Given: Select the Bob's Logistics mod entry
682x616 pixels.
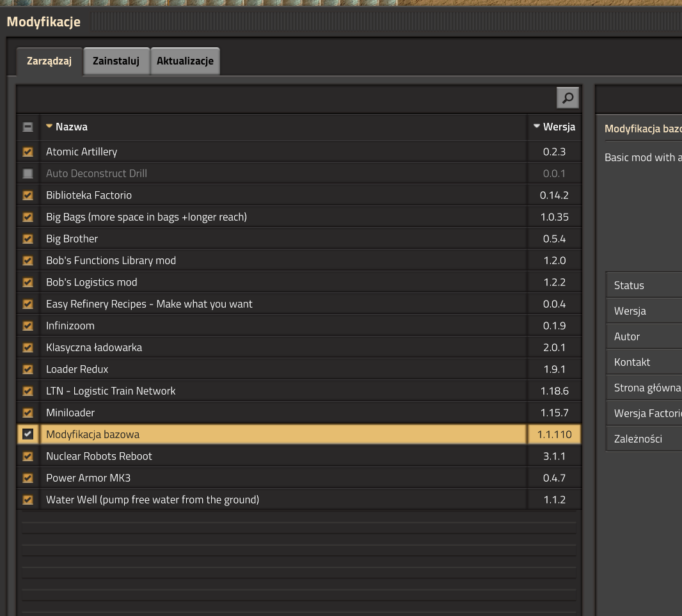Looking at the screenshot, I should [91, 282].
